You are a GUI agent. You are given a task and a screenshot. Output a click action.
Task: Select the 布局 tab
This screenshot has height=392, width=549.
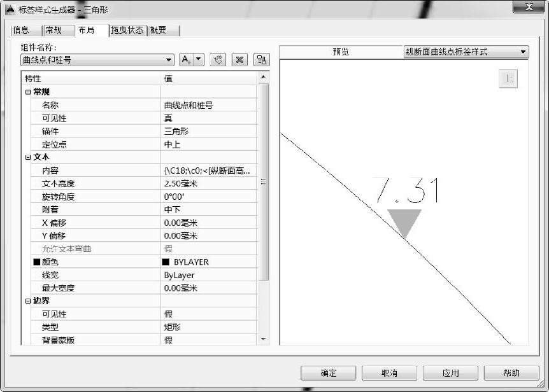point(91,31)
